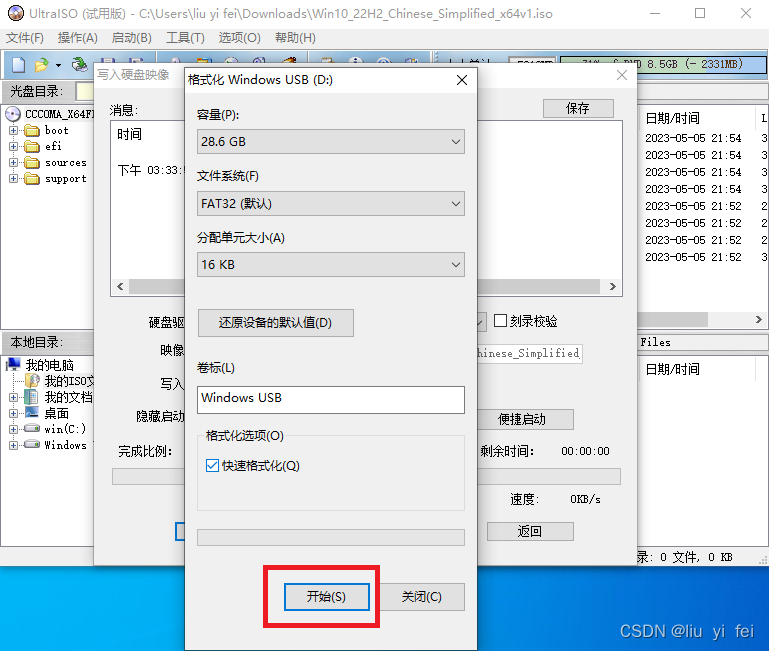Close the 格式化 Windows USB dialog
769x651 pixels.
pos(461,80)
